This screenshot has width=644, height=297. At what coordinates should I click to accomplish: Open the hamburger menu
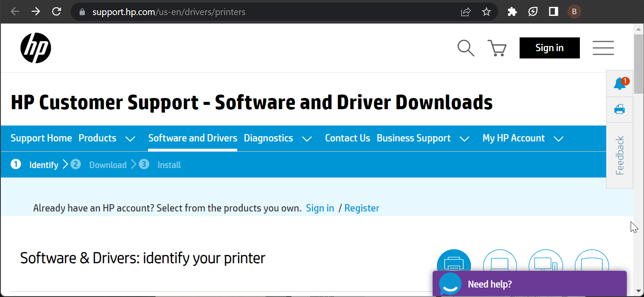[x=603, y=48]
